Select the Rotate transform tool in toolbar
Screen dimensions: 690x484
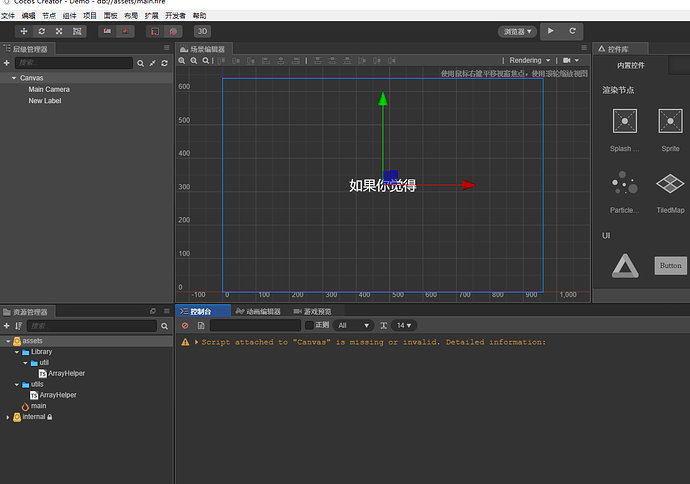(42, 32)
